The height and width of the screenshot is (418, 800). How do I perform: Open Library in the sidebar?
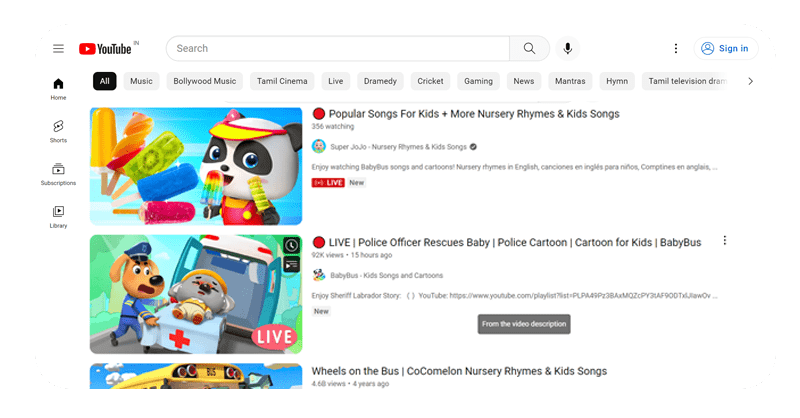pos(58,217)
